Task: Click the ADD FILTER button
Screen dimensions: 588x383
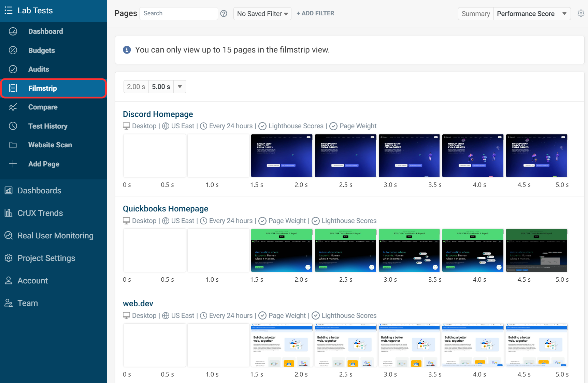Action: (x=315, y=13)
